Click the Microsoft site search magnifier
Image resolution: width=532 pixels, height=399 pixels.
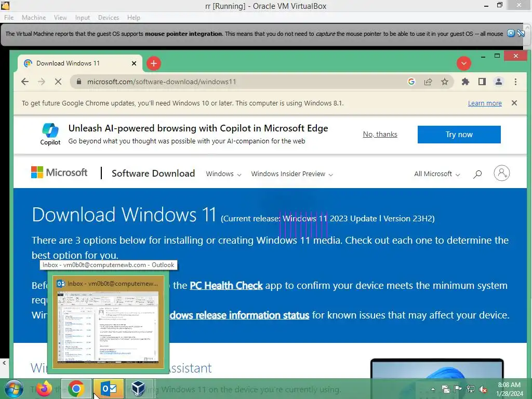pos(477,174)
